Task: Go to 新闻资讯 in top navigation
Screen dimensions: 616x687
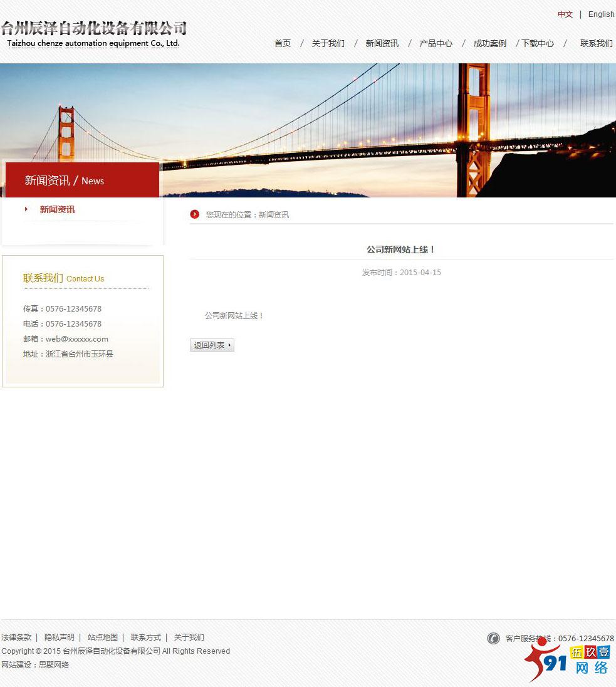Action: [382, 43]
